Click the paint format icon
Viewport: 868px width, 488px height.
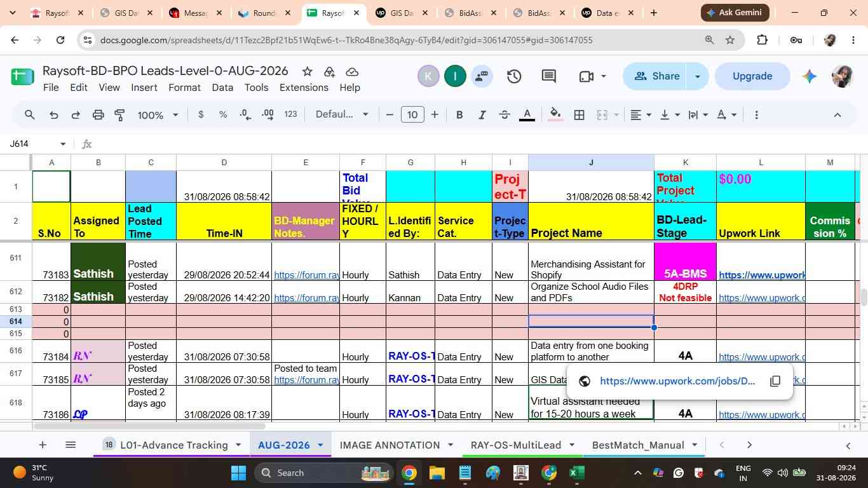click(x=119, y=115)
